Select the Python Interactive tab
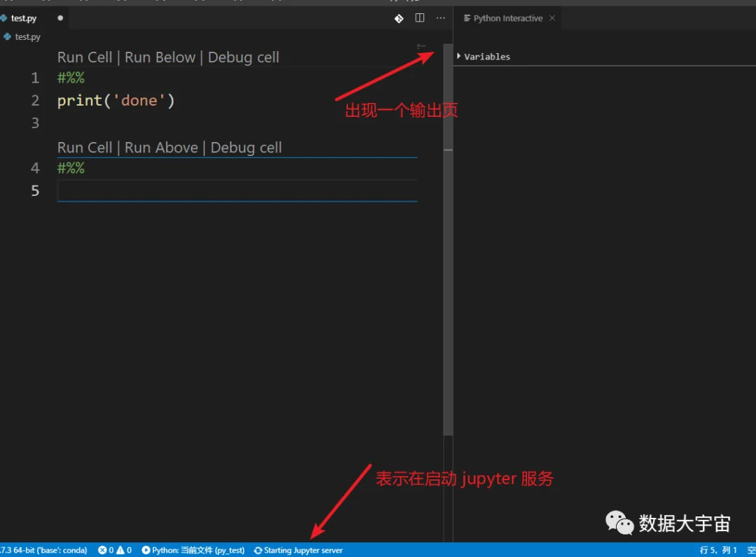This screenshot has height=557, width=756. pyautogui.click(x=507, y=18)
